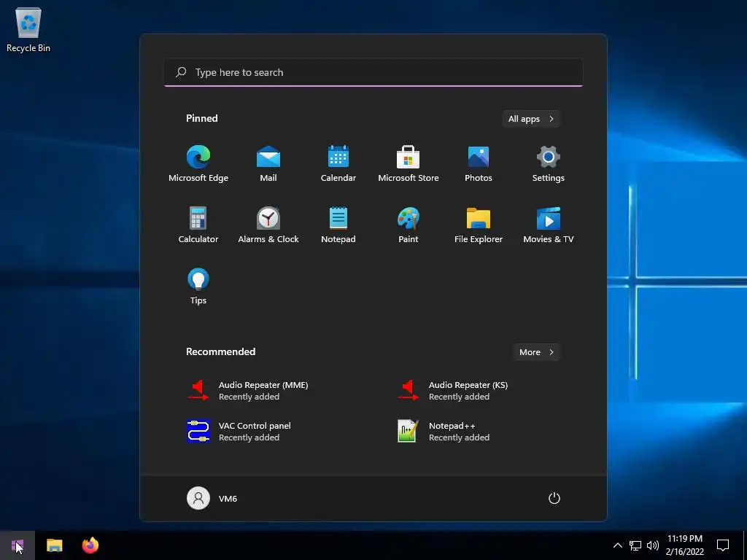Open the VM6 user account menu
The width and height of the screenshot is (747, 560).
(x=212, y=498)
